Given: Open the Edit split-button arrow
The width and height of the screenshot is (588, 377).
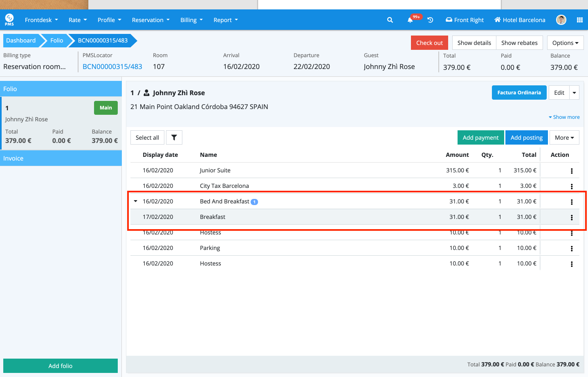Looking at the screenshot, I should (x=574, y=93).
